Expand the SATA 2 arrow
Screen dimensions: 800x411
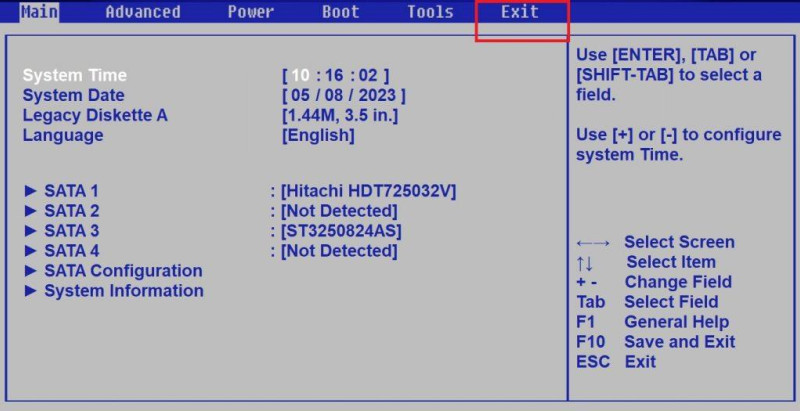click(31, 211)
